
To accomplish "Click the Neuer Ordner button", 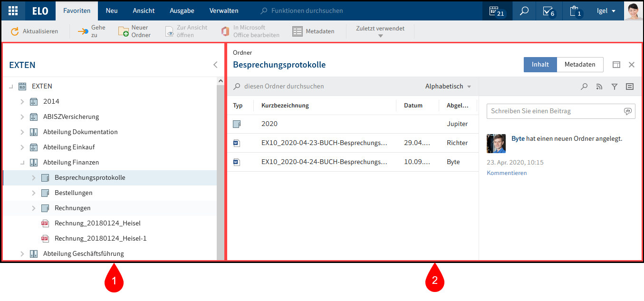I will [x=135, y=31].
